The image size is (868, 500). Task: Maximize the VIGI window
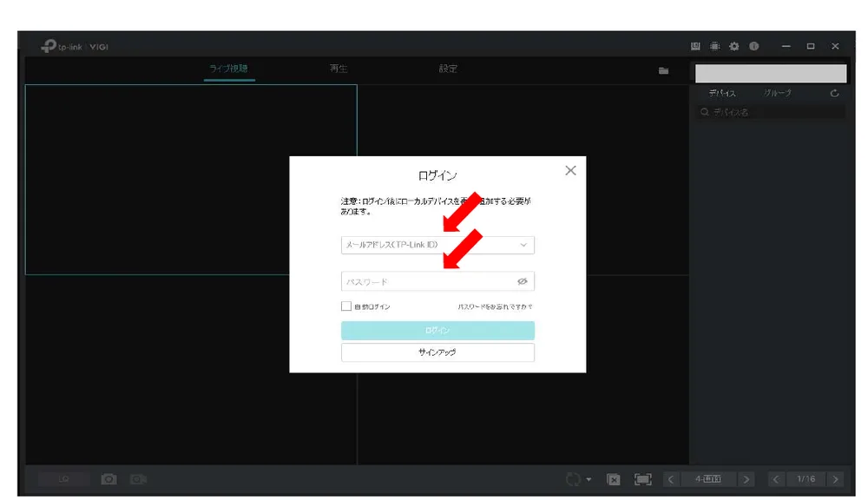click(x=811, y=47)
